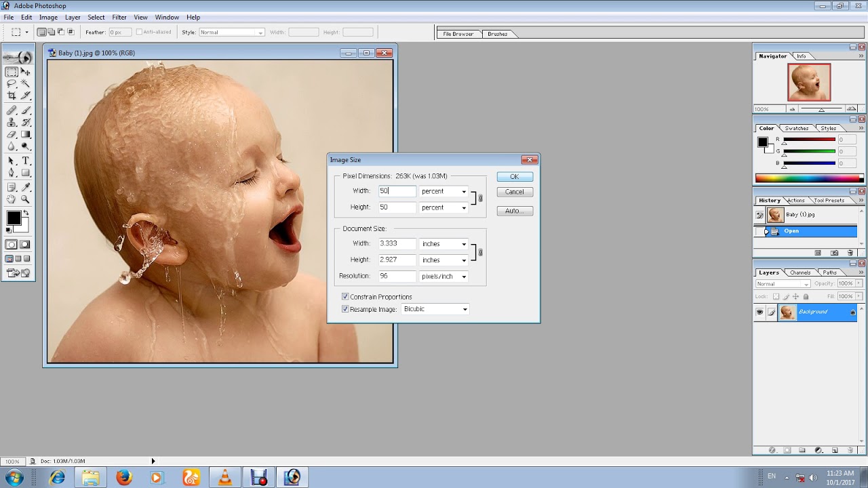Select the Clone Stamp tool

(12, 123)
